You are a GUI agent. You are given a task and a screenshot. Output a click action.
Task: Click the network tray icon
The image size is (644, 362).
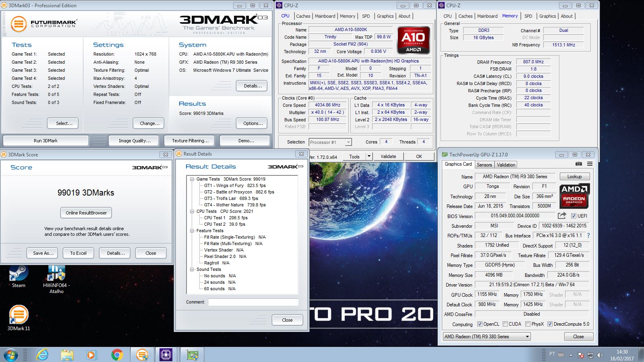coord(590,355)
